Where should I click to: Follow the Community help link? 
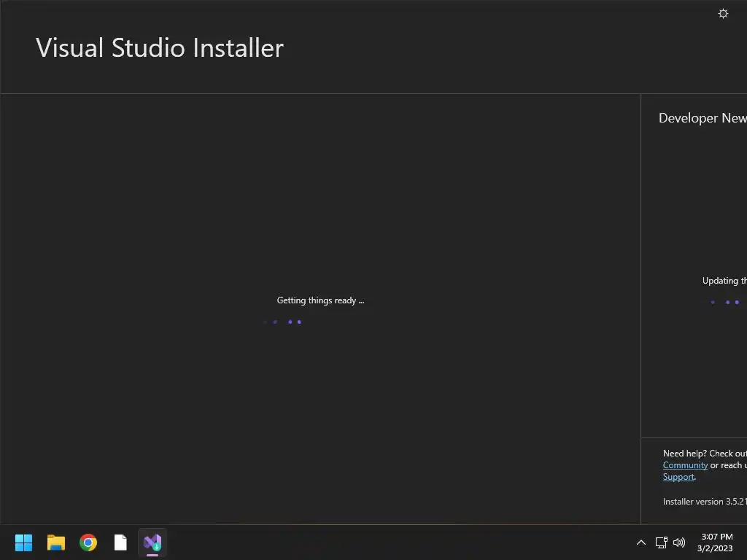click(685, 465)
